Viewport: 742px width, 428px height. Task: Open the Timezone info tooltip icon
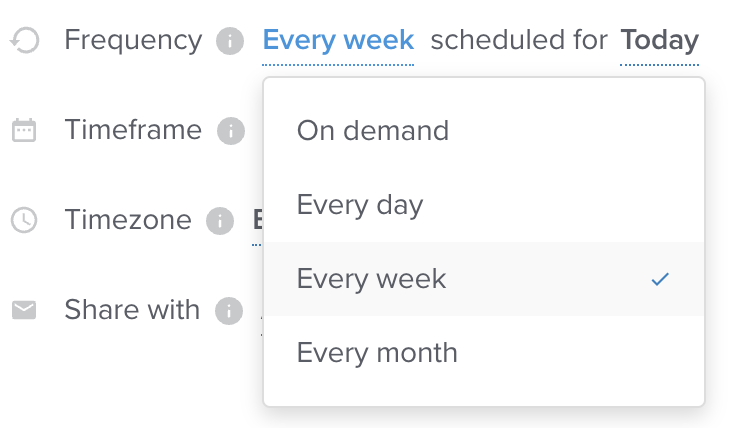(220, 221)
